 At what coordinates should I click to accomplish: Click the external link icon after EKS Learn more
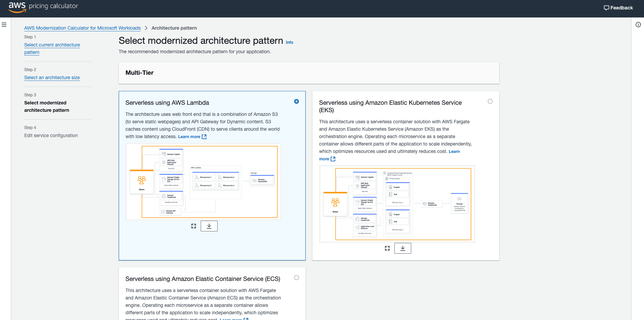pyautogui.click(x=333, y=159)
